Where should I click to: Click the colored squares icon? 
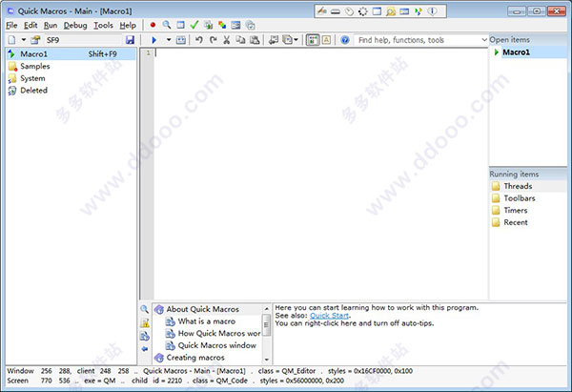(x=222, y=25)
